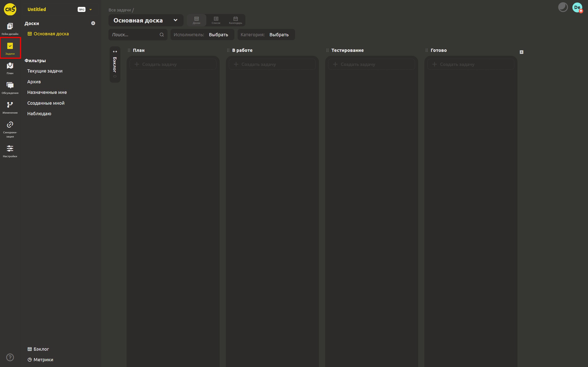Click the CR5 logo icon

click(x=10, y=9)
